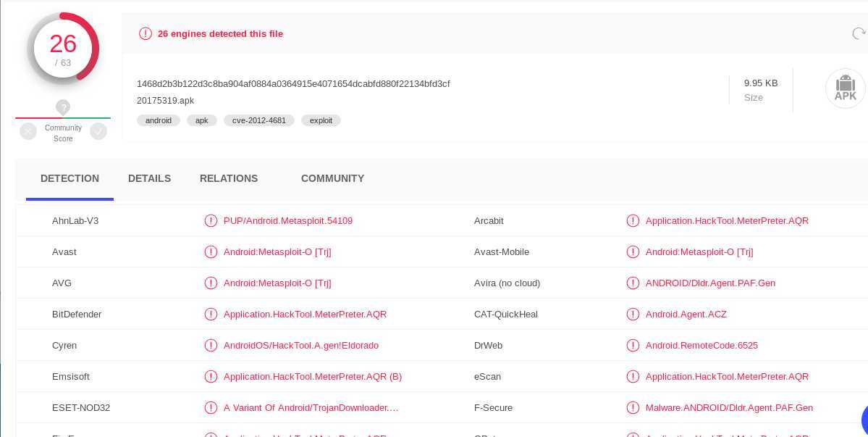The image size is (868, 437).
Task: Click the F-Secure detection alert icon
Action: click(x=633, y=407)
